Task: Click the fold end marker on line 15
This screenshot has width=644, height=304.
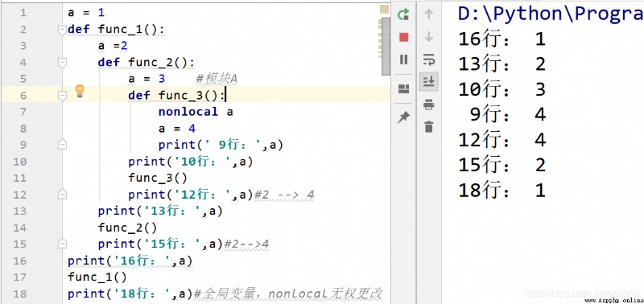Action: click(62, 244)
